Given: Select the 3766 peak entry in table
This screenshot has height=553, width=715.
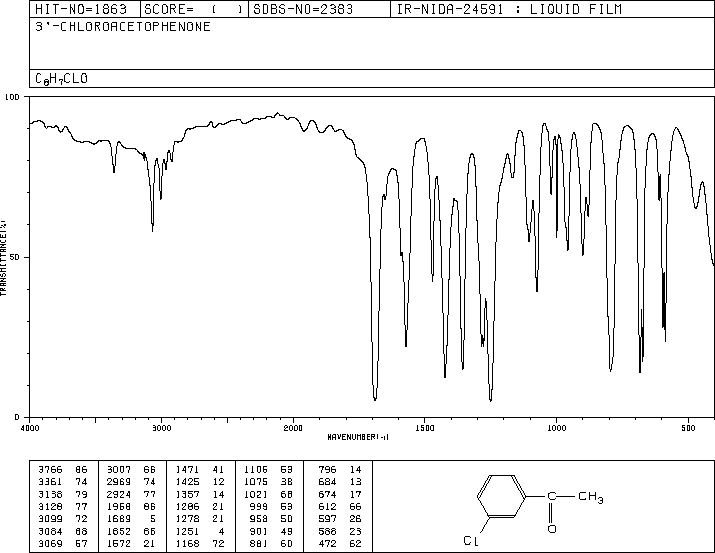Looking at the screenshot, I should 46,468.
